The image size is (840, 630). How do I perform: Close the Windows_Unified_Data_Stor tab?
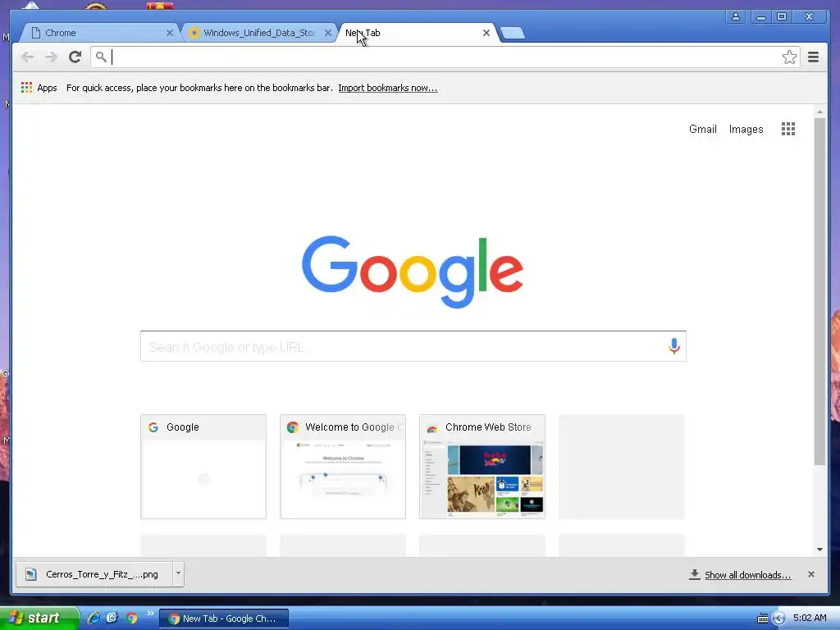328,33
